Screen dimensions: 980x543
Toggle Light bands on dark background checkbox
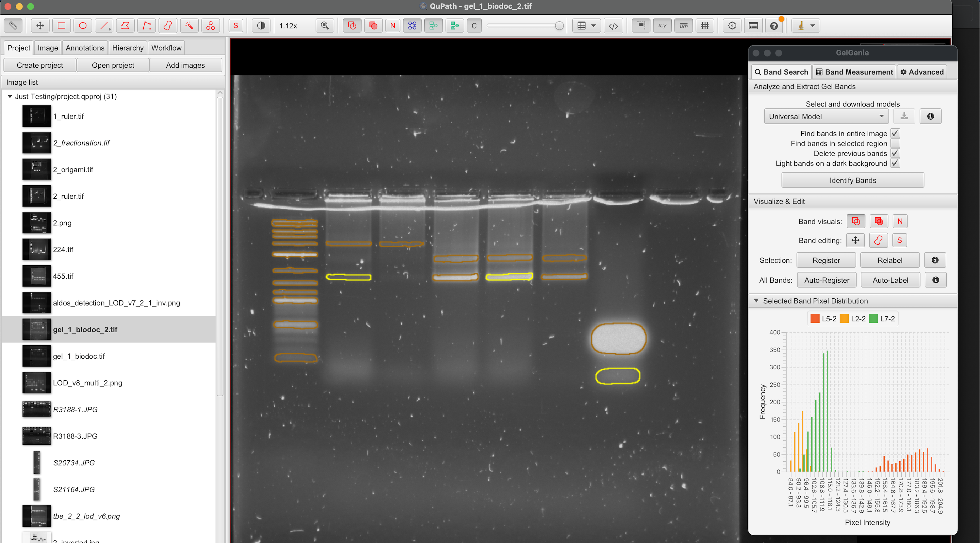(895, 163)
